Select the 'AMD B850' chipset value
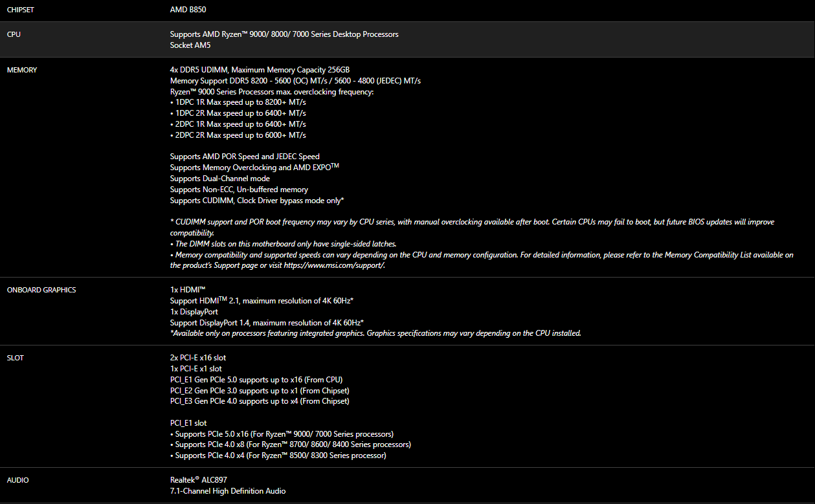This screenshot has height=504, width=815. click(x=188, y=10)
